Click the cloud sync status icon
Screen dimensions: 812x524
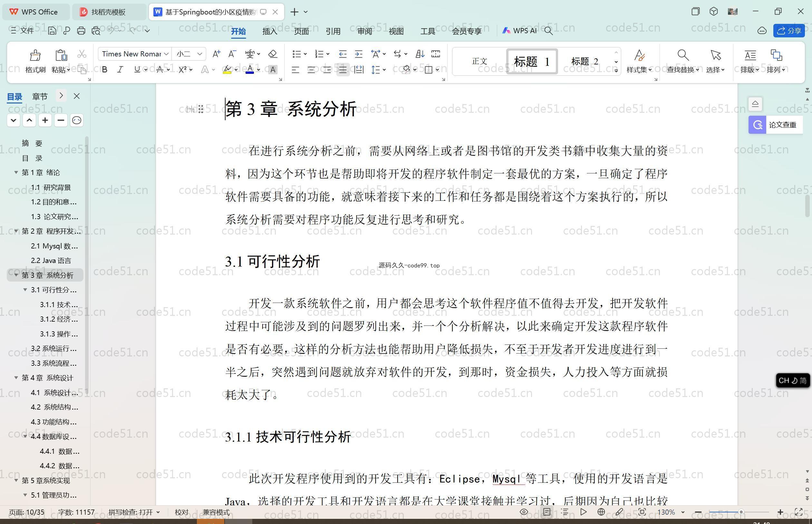(762, 31)
